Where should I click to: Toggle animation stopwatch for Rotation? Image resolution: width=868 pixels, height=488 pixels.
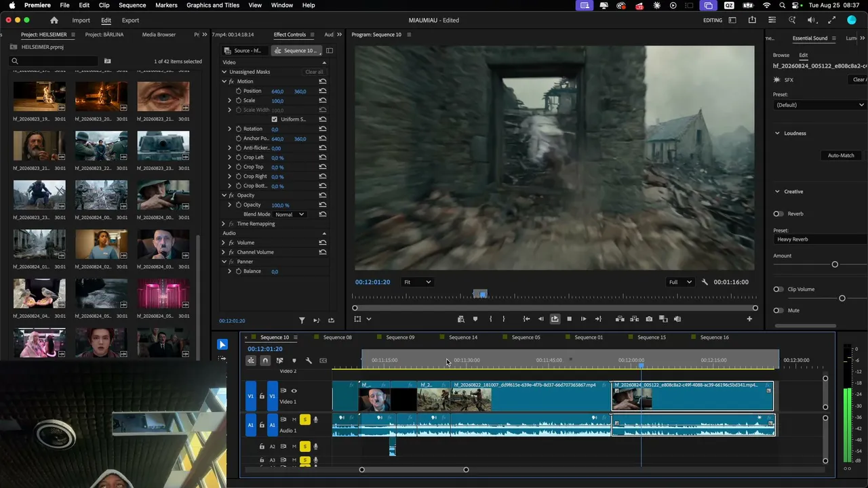point(239,129)
